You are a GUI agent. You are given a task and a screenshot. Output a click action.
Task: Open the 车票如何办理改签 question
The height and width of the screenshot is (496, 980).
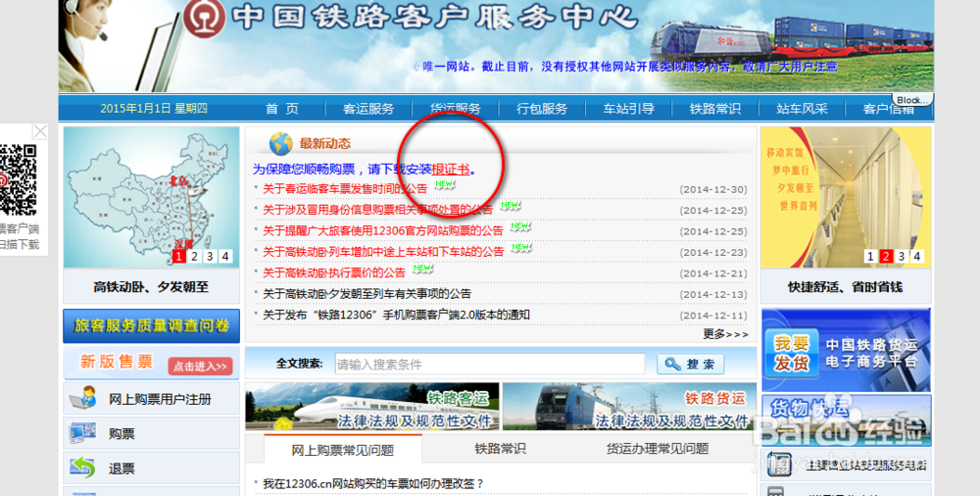373,483
